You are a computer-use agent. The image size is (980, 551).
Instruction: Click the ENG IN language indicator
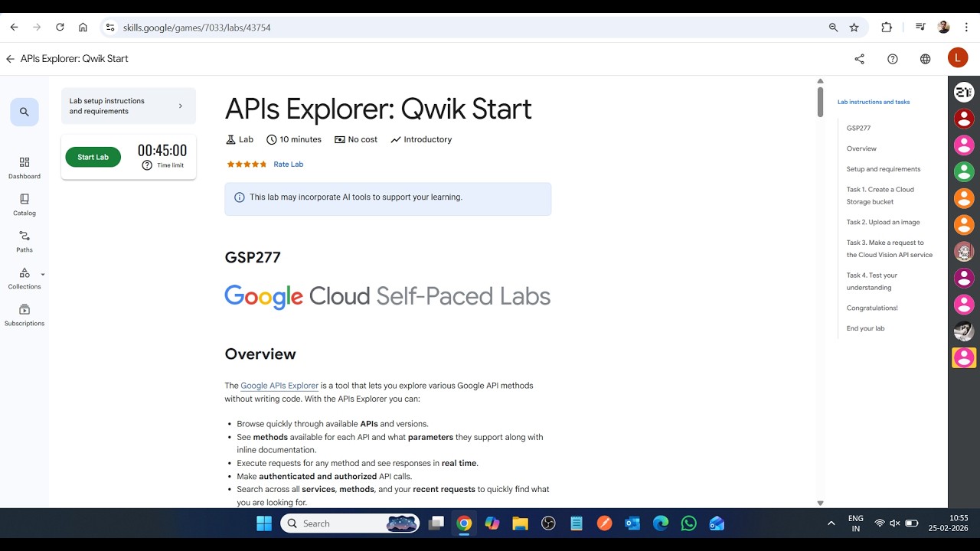point(856,523)
